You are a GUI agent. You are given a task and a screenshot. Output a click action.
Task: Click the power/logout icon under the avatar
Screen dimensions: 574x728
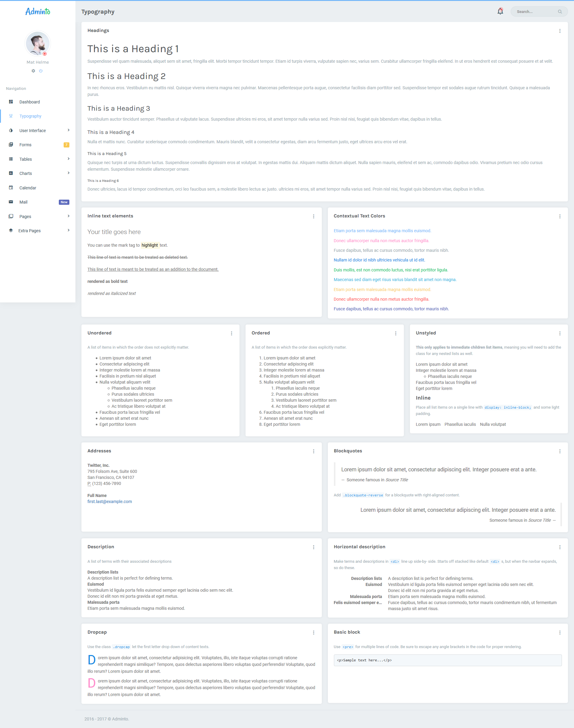pos(41,71)
